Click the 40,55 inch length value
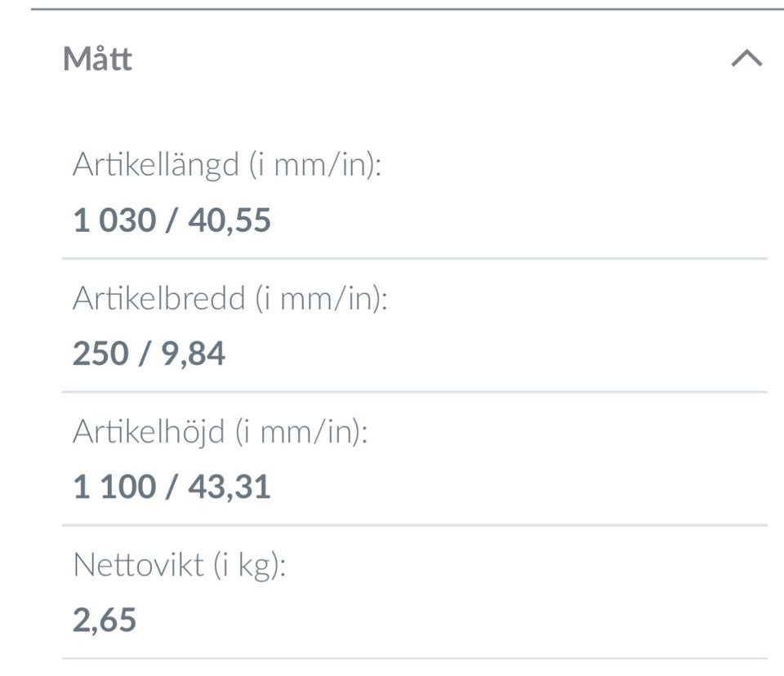 coord(229,220)
